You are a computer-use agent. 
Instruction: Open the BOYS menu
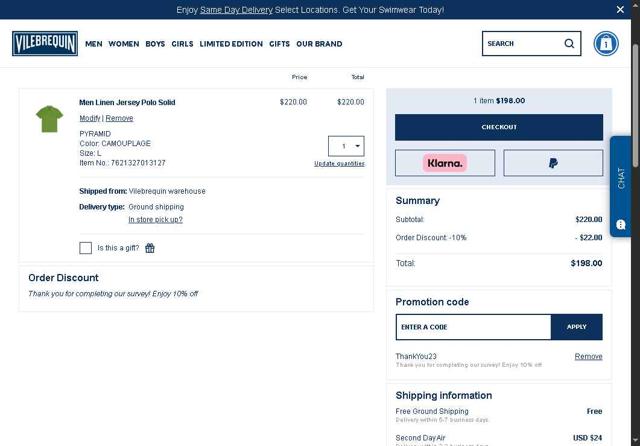(x=155, y=44)
